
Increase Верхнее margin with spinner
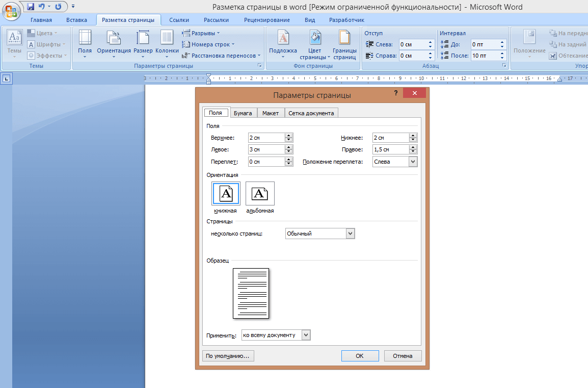[288, 136]
